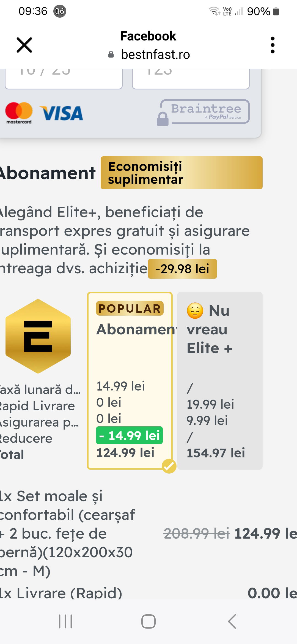Tap the sad emoji in Nu vreau card

195,311
